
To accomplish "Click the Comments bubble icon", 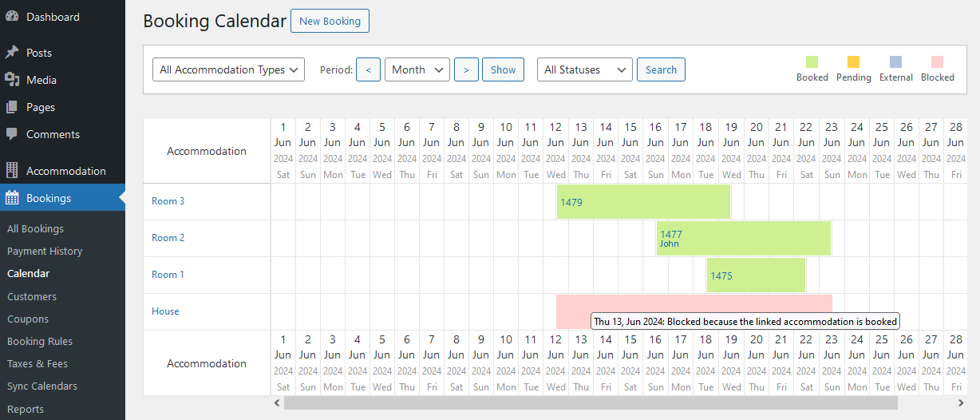I will pos(12,134).
